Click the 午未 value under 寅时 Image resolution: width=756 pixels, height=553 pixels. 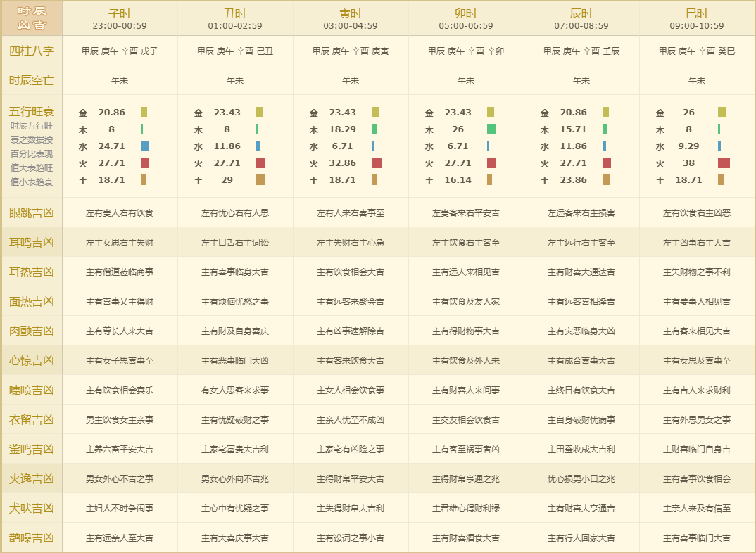tap(351, 80)
